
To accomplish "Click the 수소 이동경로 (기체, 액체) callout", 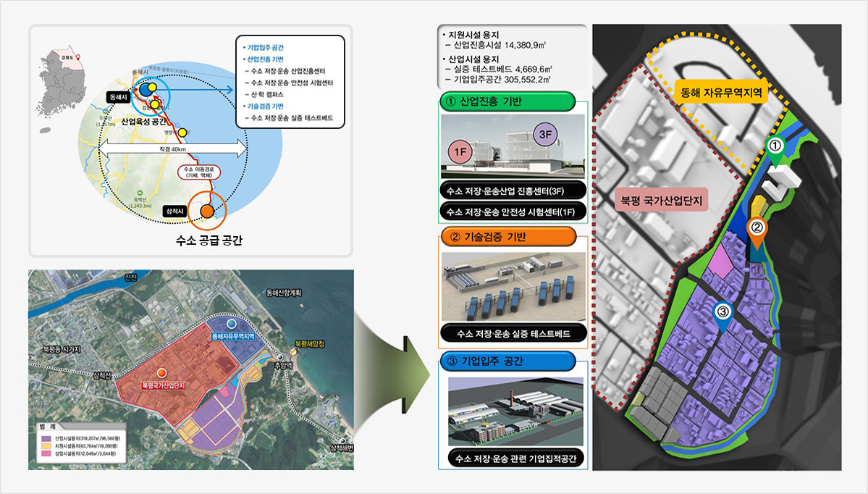I will [x=199, y=172].
